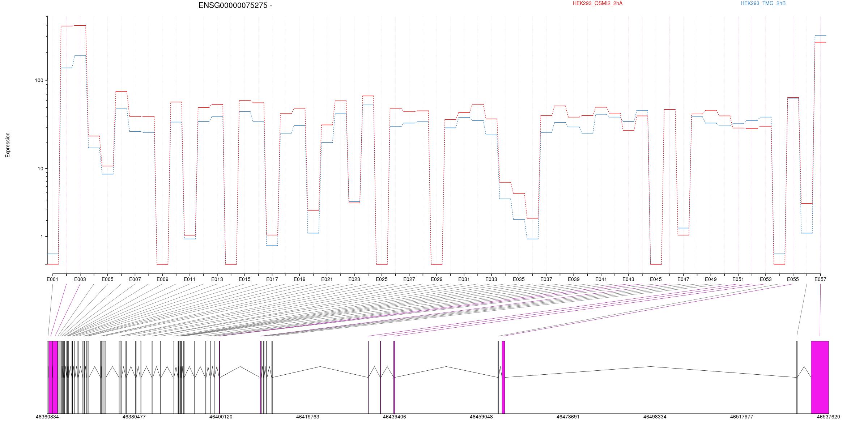The width and height of the screenshot is (868, 434).
Task: Select exon label E055
Action: [793, 279]
